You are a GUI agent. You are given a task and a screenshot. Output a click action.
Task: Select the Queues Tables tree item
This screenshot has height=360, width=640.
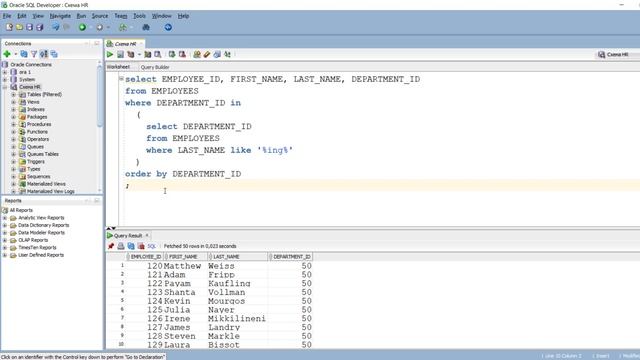42,154
